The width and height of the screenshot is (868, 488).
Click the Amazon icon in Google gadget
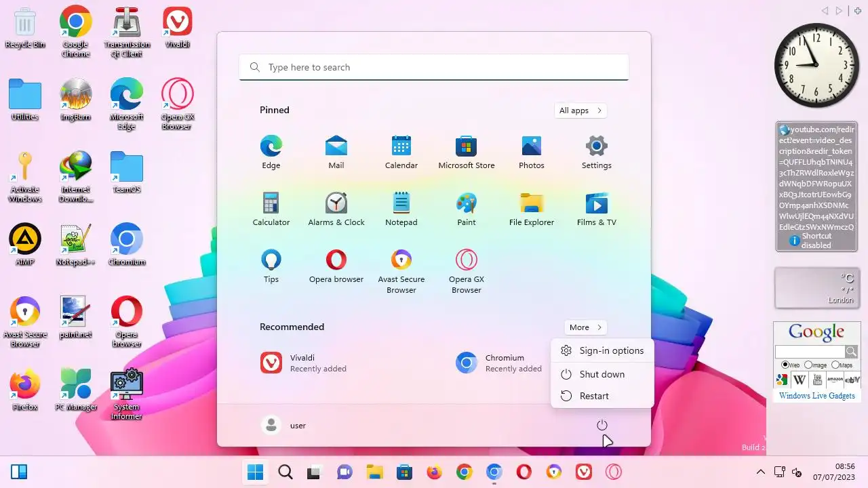[x=835, y=380]
